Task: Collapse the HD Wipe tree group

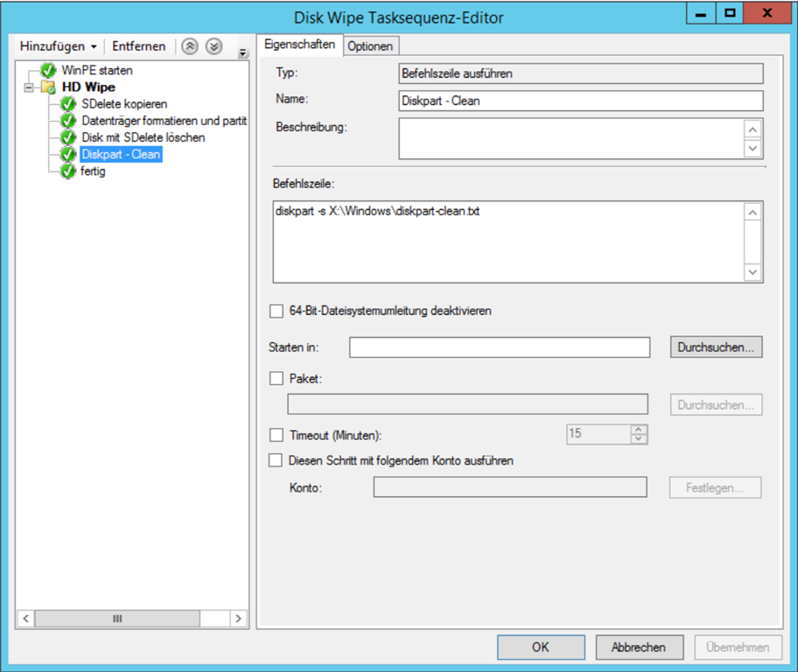Action: point(30,87)
